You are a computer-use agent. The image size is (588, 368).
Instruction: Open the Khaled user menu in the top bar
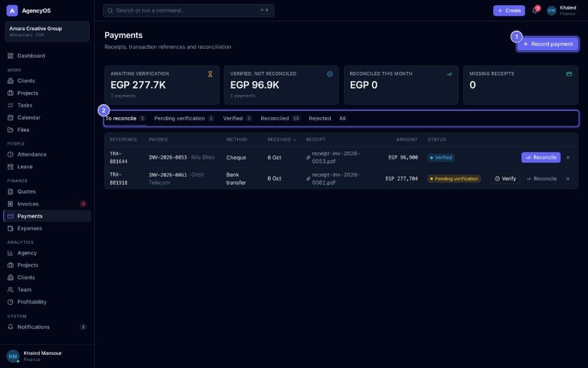[562, 10]
